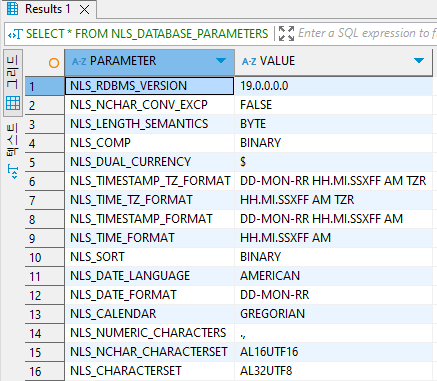Click the Results 1 table icon
437x381 pixels.
13,9
